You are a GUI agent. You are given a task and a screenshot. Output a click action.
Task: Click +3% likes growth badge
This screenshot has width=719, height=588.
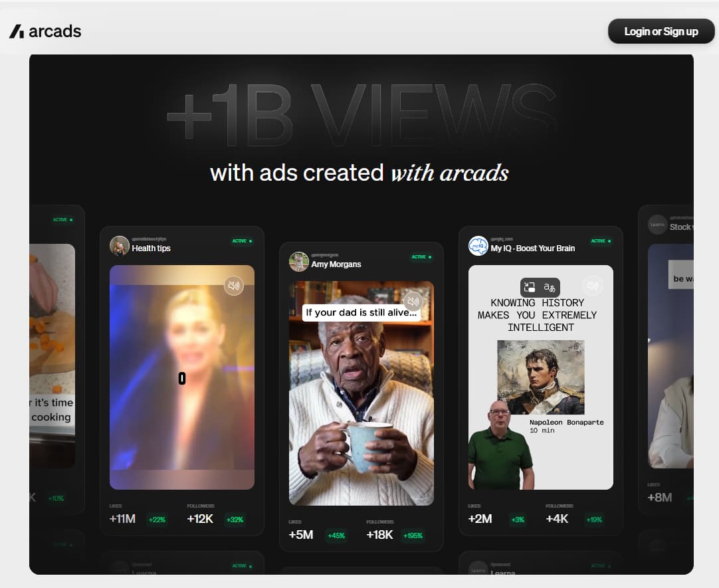click(518, 520)
